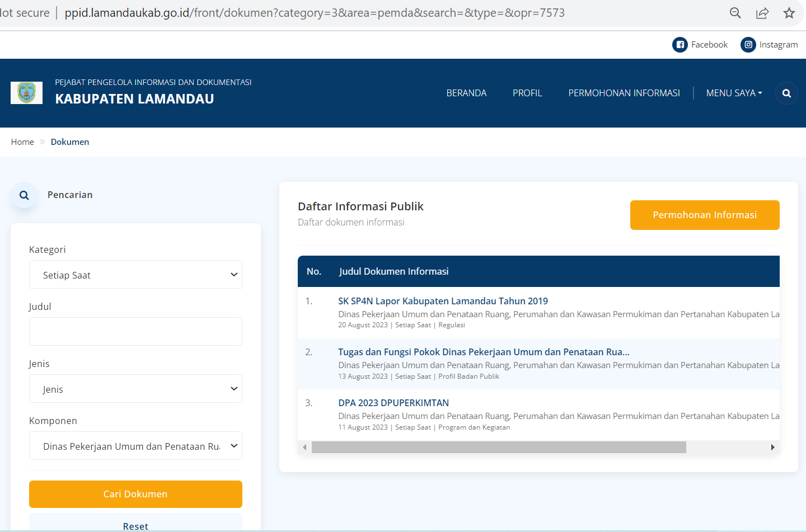Open browser zoom magnifier icon
Viewport: 806px width, 532px height.
click(x=735, y=13)
